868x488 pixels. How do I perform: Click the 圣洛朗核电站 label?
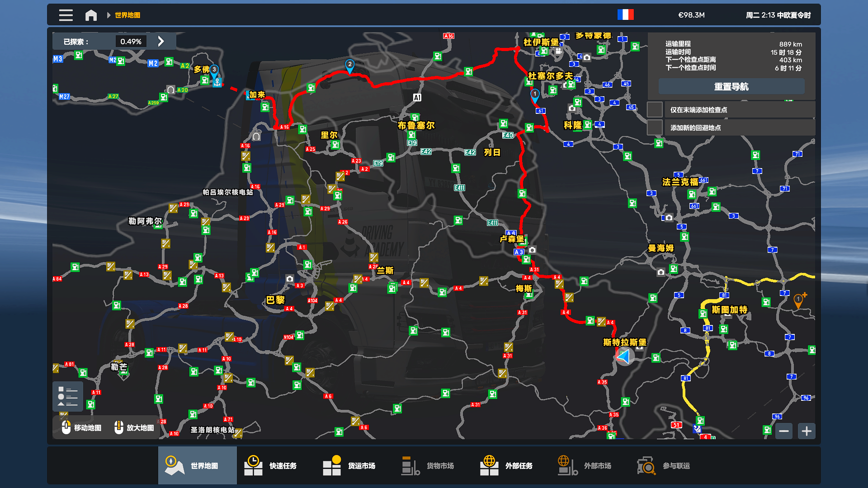tap(212, 430)
